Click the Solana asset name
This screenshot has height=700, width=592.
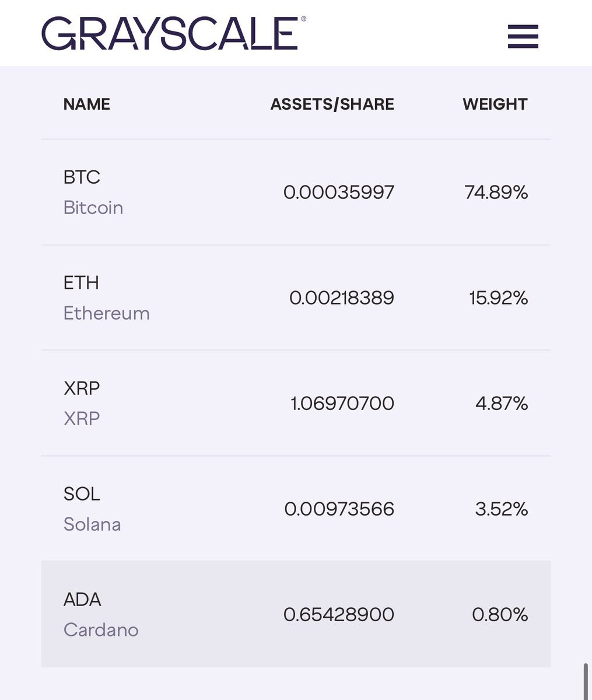(x=92, y=524)
